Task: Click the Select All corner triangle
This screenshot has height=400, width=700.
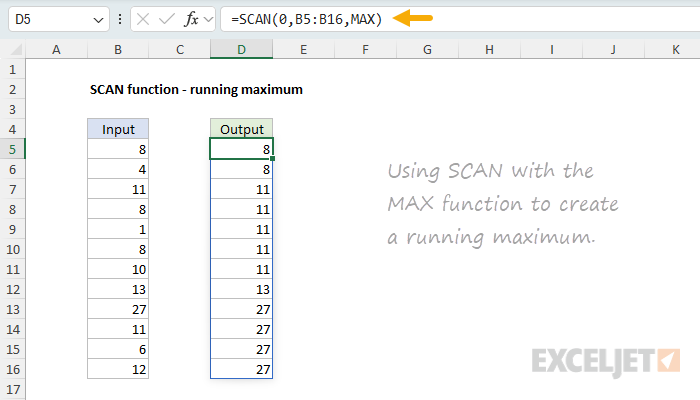Action: pyautogui.click(x=12, y=49)
